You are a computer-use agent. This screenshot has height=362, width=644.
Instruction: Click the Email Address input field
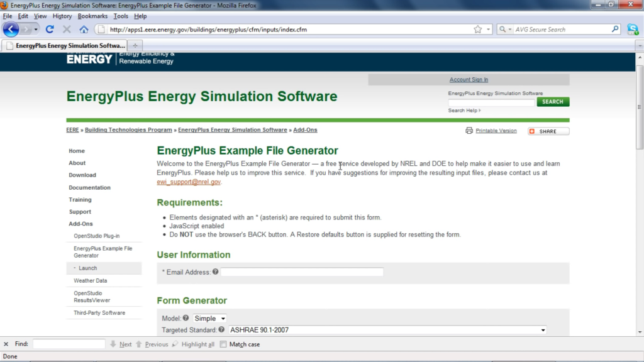(x=302, y=271)
